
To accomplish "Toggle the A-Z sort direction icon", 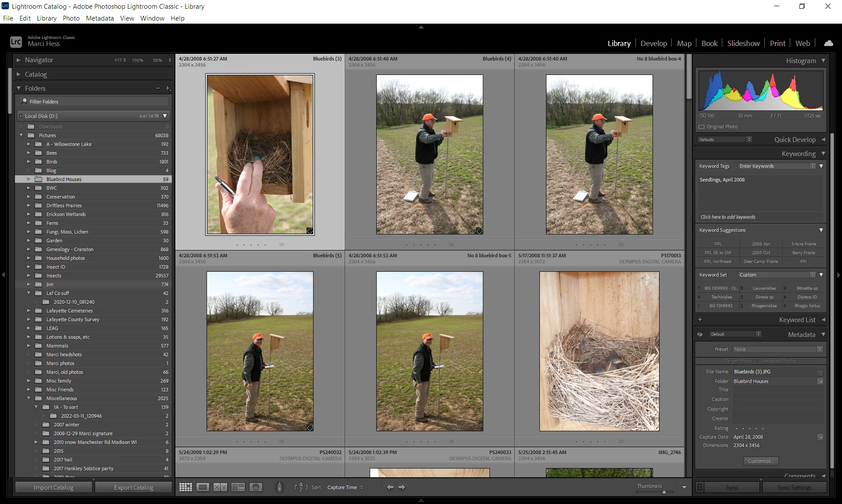I will [x=301, y=487].
